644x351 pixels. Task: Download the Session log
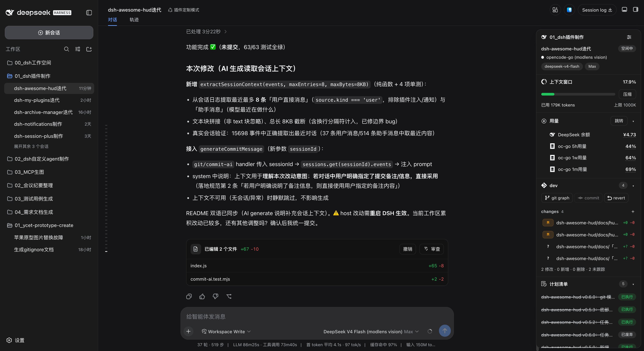click(597, 10)
